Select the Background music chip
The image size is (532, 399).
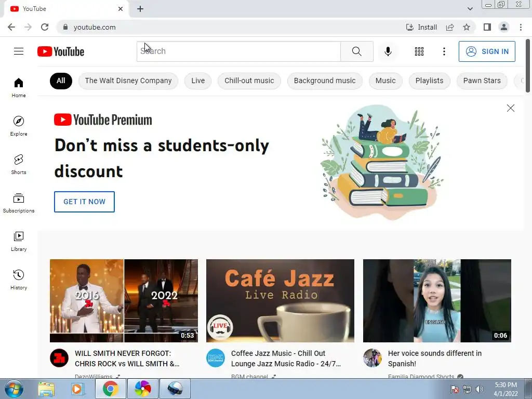pos(325,81)
